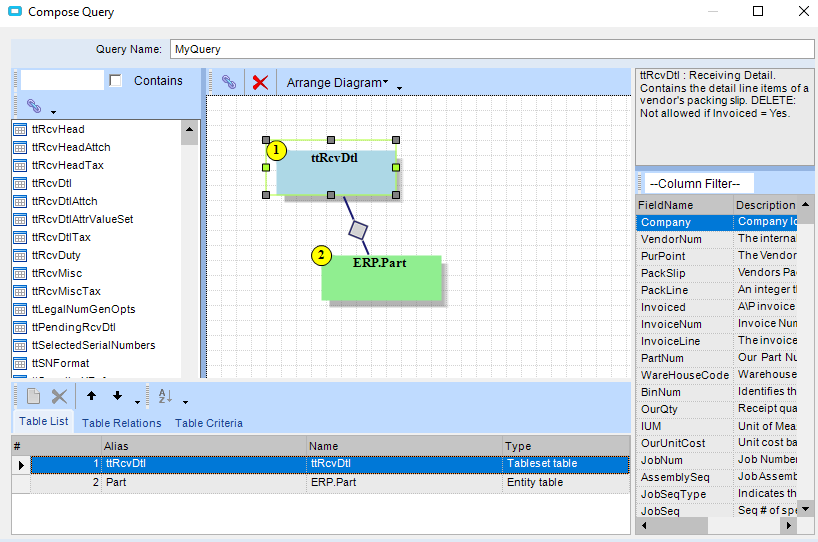Click the link tables icon in diagram toolbar
This screenshot has width=818, height=542.
[228, 82]
